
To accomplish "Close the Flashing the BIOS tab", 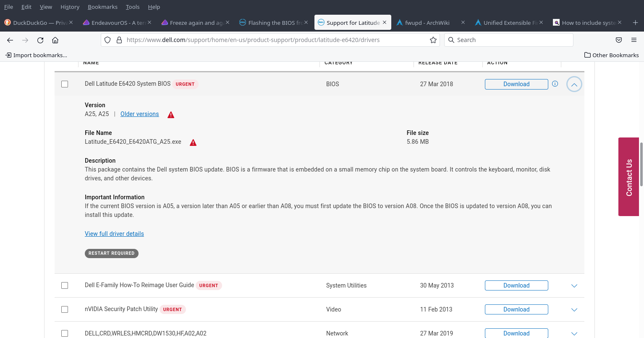I will pos(306,22).
